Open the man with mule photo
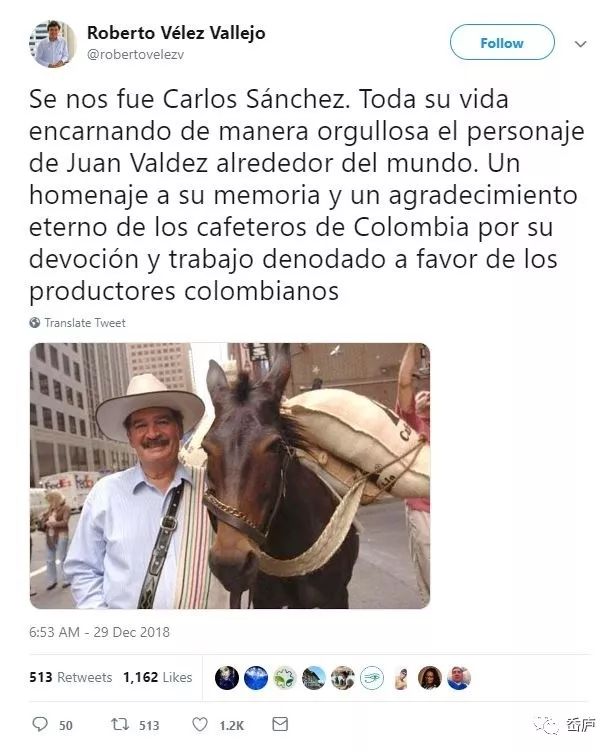Screen dimensions: 615x752 click(230, 476)
